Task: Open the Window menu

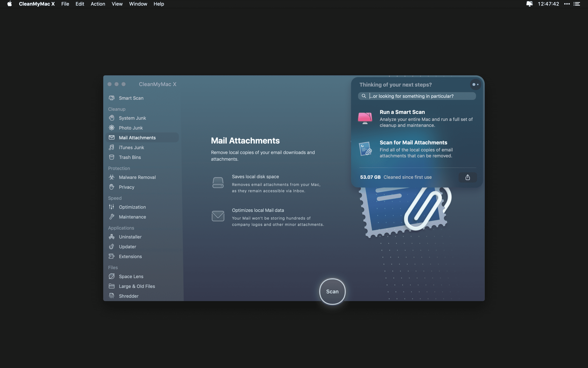Action: [x=138, y=4]
